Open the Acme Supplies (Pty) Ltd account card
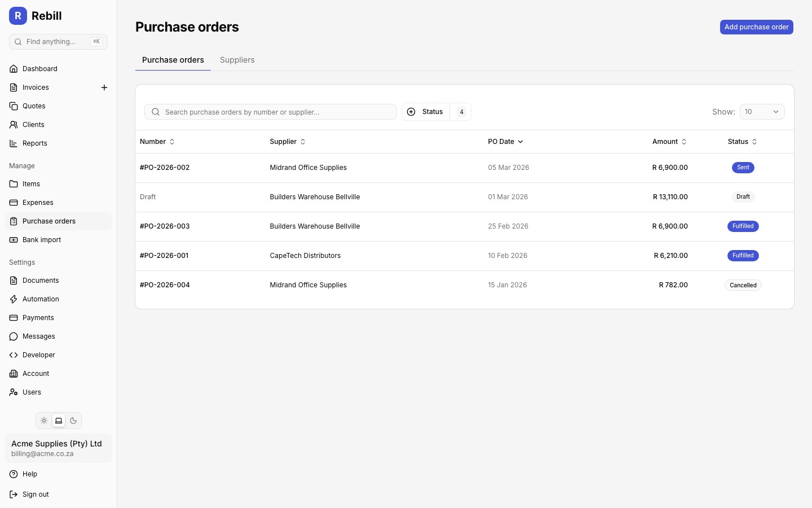This screenshot has height=508, width=812. [58, 448]
